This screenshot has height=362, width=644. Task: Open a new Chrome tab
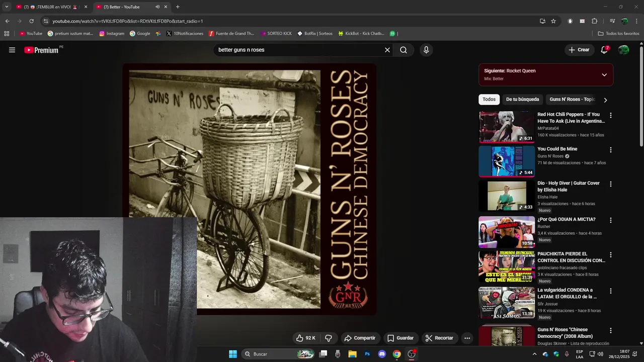click(178, 7)
